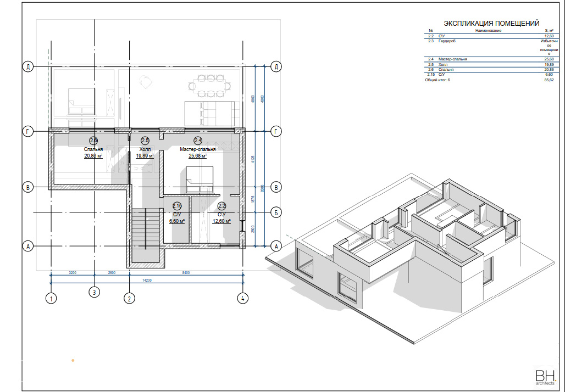Select grid bubble Б on right side
The height and width of the screenshot is (392, 565).
pyautogui.click(x=278, y=212)
